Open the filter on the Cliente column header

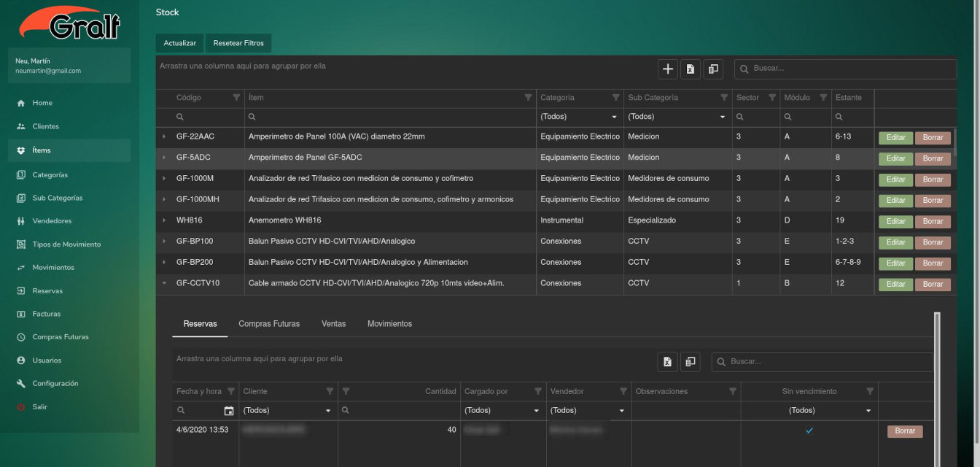point(330,392)
